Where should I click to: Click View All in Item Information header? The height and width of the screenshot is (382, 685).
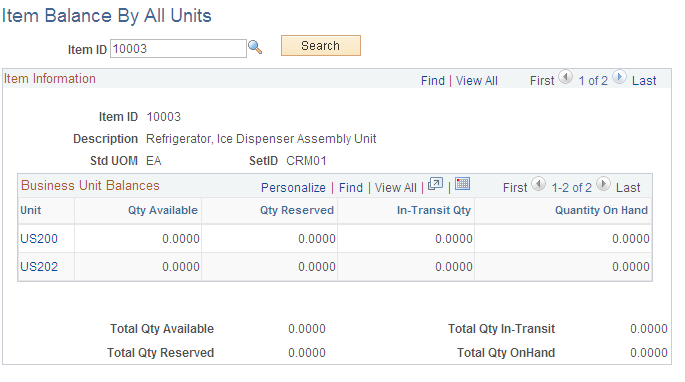(x=477, y=81)
